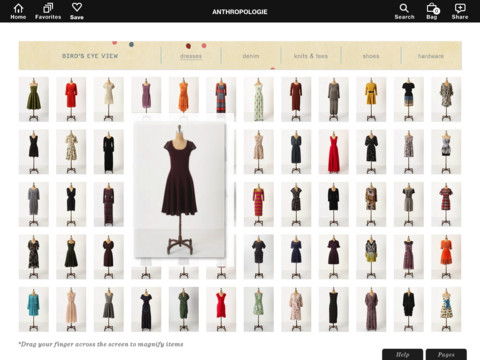The height and width of the screenshot is (360, 480).
Task: Switch to the knits & tees tab
Action: pyautogui.click(x=311, y=56)
